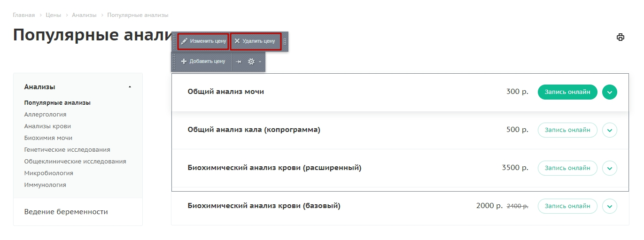Open Микробиология in the sidebar
The image size is (644, 240).
(49, 173)
